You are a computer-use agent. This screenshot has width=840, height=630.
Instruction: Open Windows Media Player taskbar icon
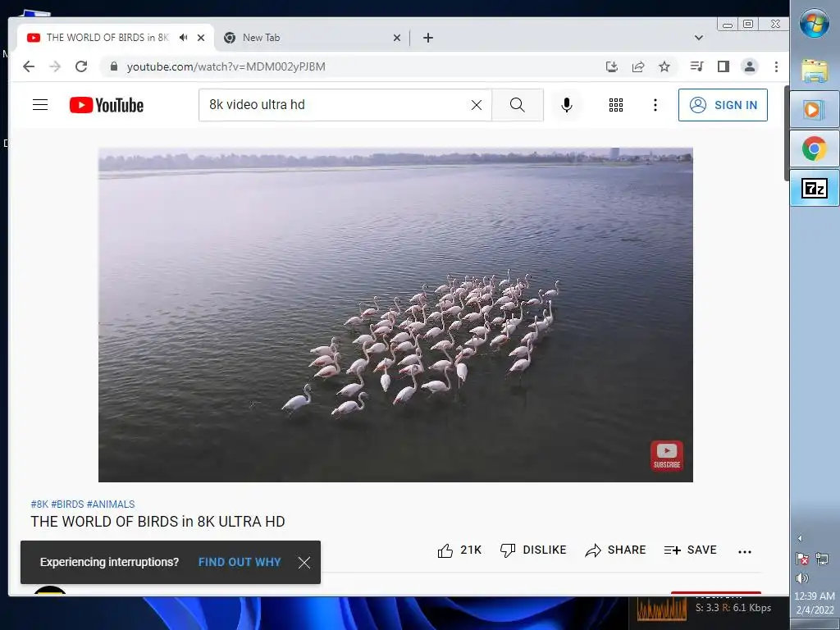[x=815, y=109]
